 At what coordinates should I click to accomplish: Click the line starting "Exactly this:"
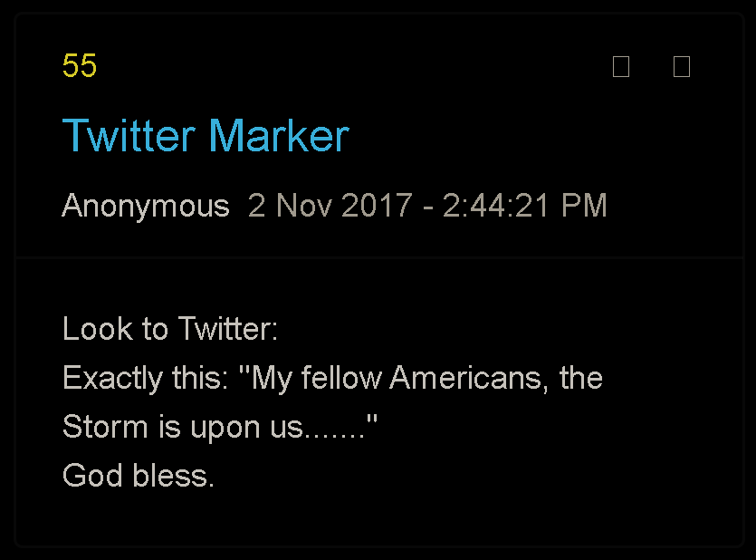tap(332, 377)
